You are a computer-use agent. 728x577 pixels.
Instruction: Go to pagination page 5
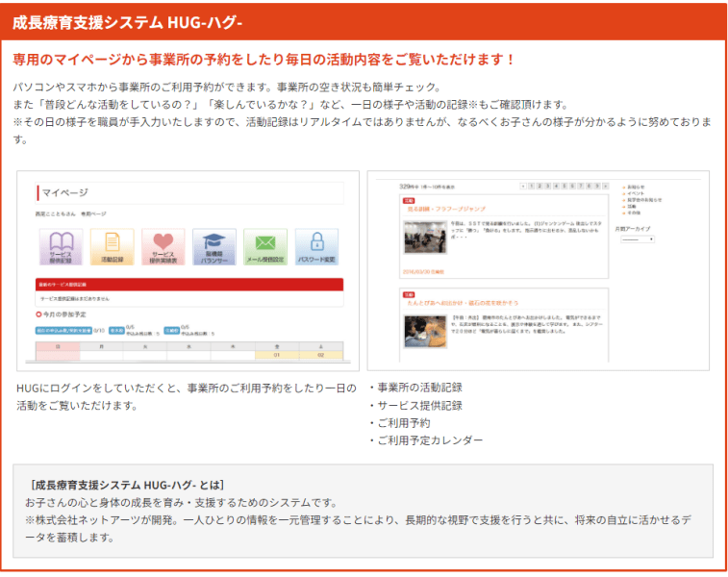[x=565, y=187]
